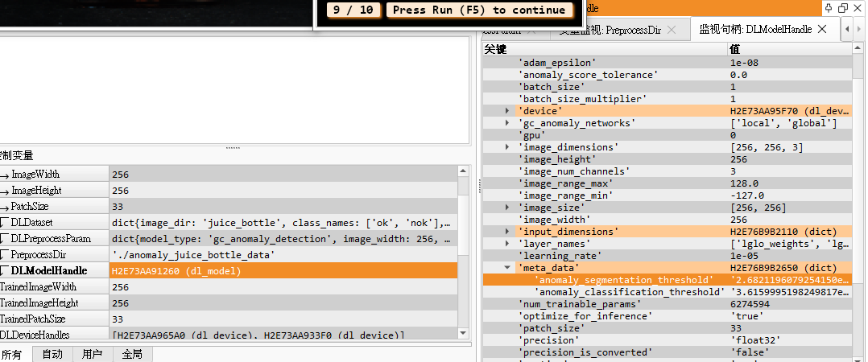Close the DLModelHandle handle inspect tab

click(822, 29)
